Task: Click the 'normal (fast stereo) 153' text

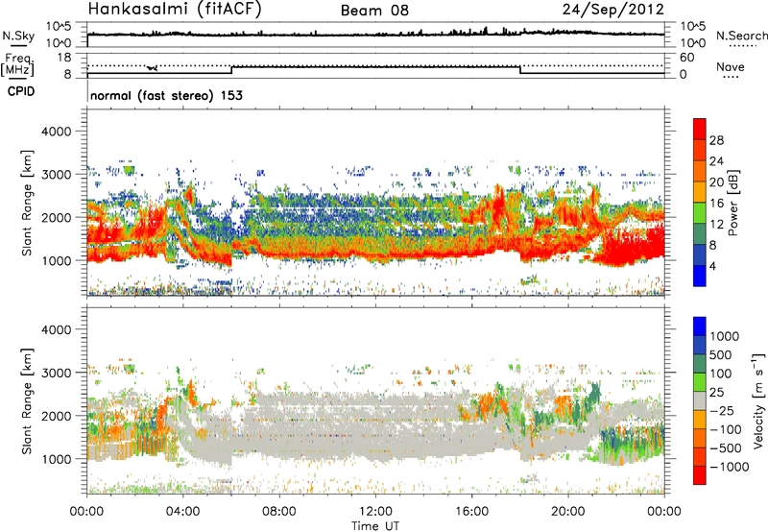Action: coord(166,95)
